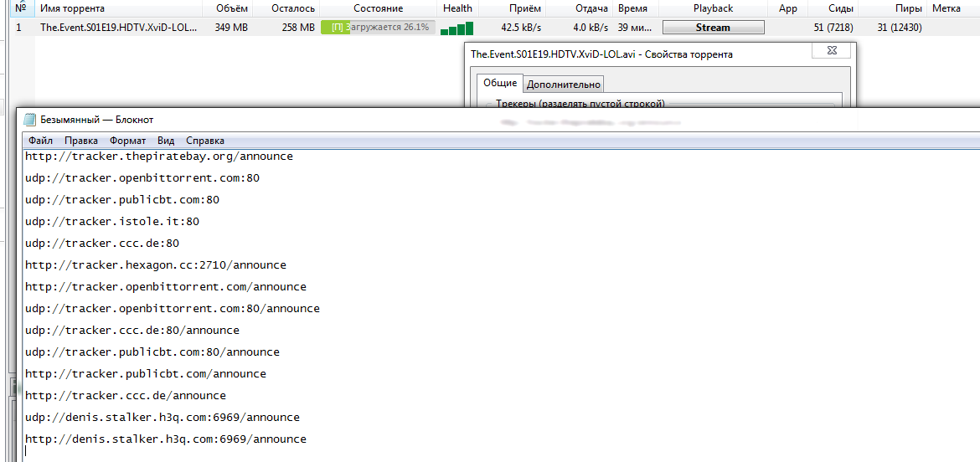Sort torrents by the Имя торрента column
This screenshot has width=980, height=462.
[x=72, y=8]
